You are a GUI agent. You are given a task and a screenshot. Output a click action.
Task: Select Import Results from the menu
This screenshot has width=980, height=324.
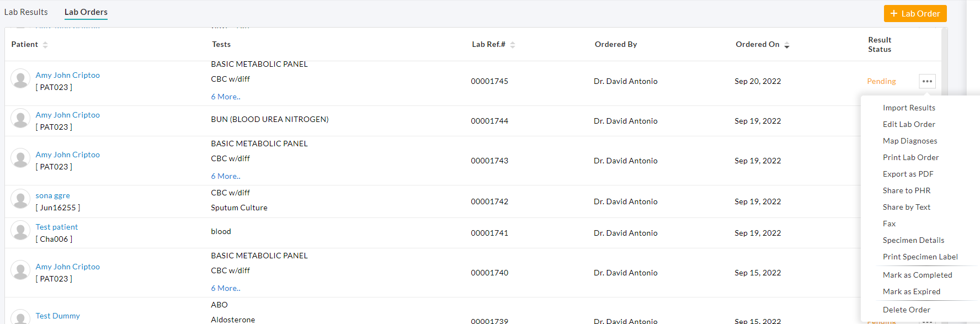(x=909, y=108)
